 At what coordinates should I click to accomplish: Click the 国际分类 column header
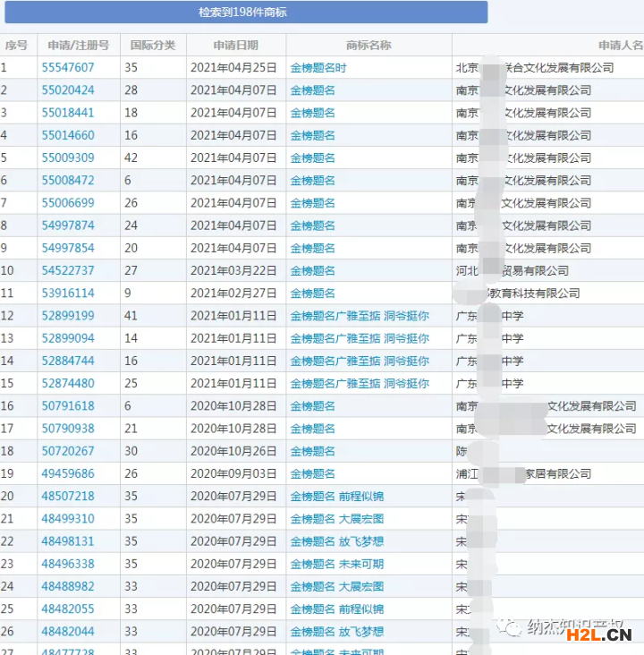(153, 45)
